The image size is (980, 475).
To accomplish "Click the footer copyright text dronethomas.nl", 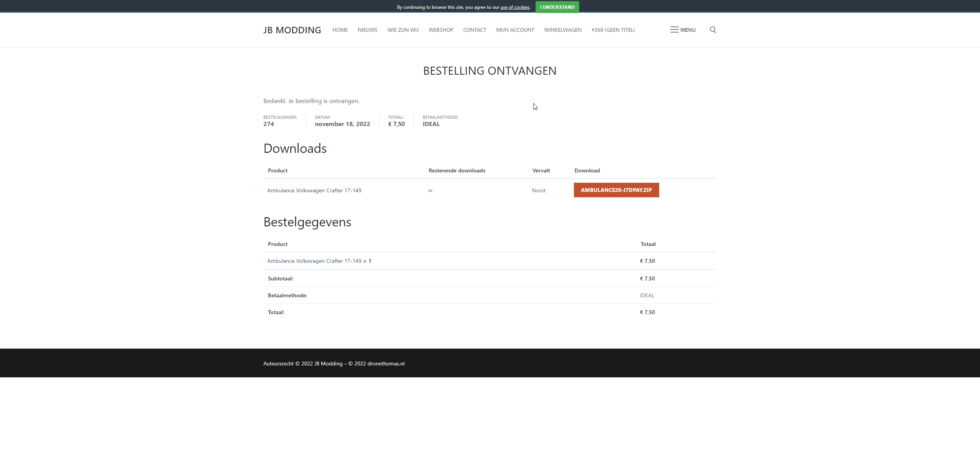I will point(385,364).
